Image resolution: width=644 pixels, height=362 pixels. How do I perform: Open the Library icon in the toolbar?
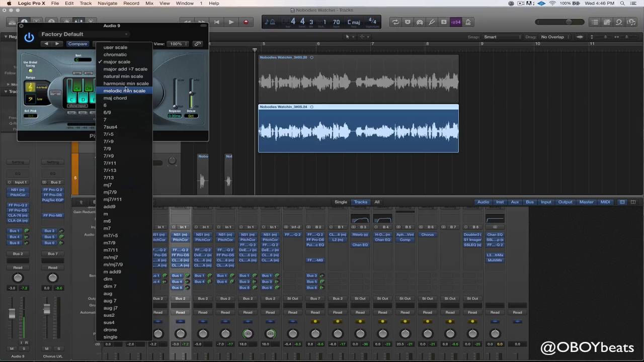click(12, 22)
